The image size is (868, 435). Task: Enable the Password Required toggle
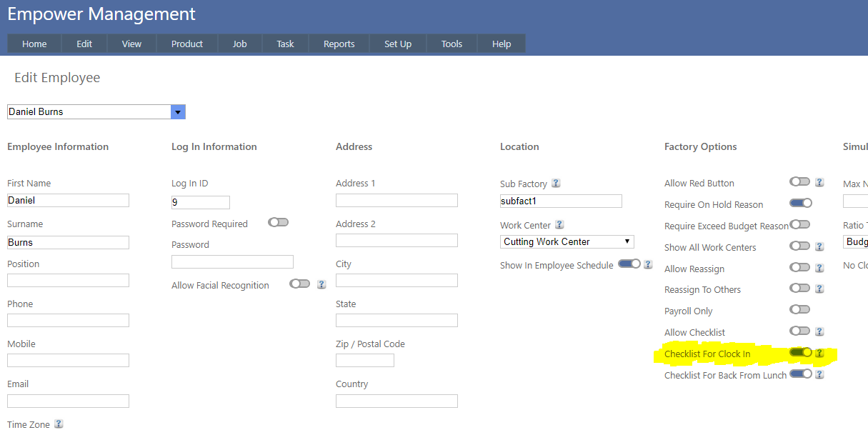[278, 223]
